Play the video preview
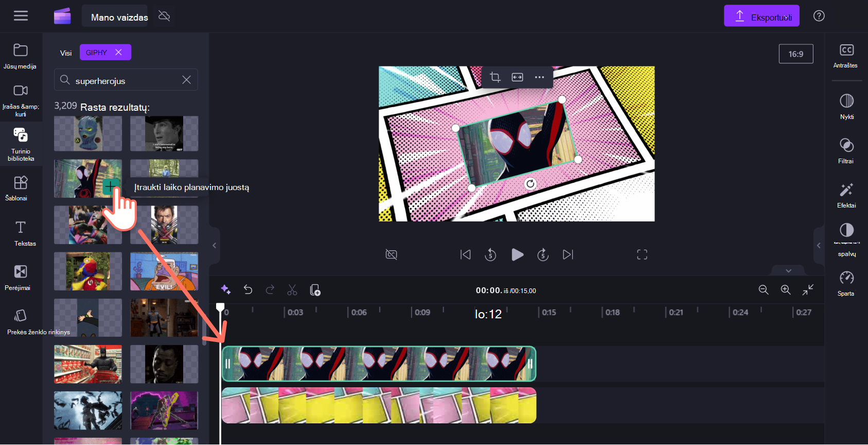Screen dimensions: 868x445 [x=517, y=254]
